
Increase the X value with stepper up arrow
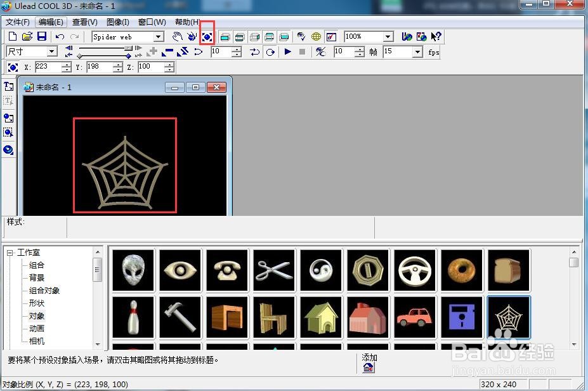[67, 65]
